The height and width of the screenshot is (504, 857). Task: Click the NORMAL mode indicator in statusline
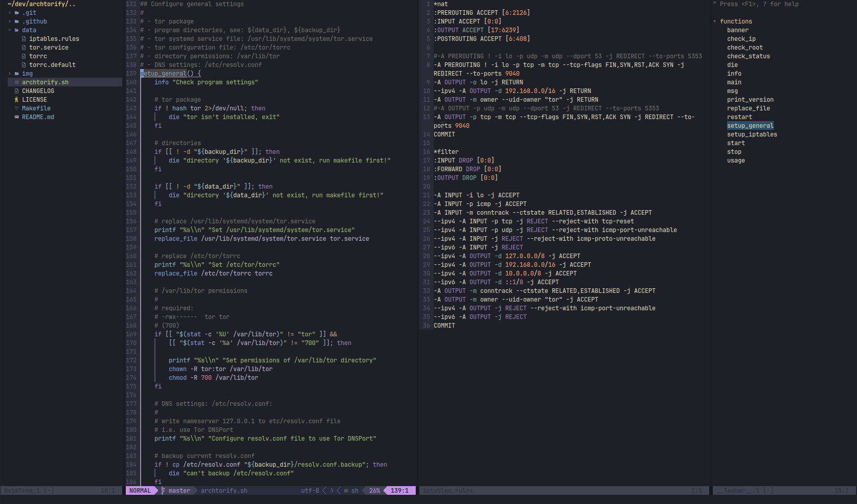click(x=140, y=491)
